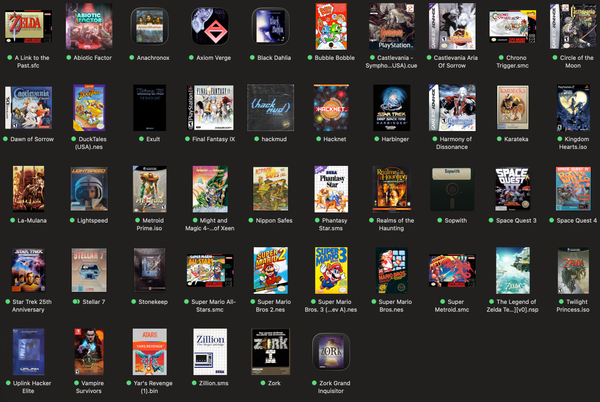
Task: Select the Abiotic Factor game icon
Action: click(89, 26)
